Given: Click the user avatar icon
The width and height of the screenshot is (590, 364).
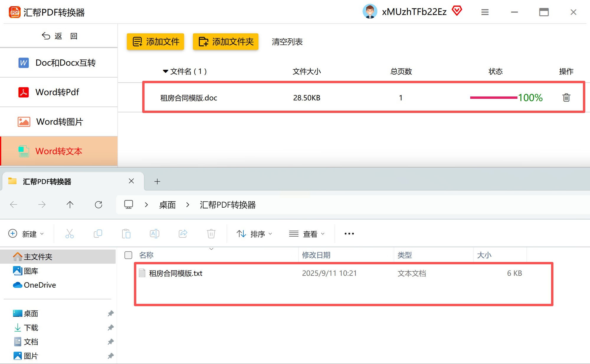Looking at the screenshot, I should [x=370, y=12].
